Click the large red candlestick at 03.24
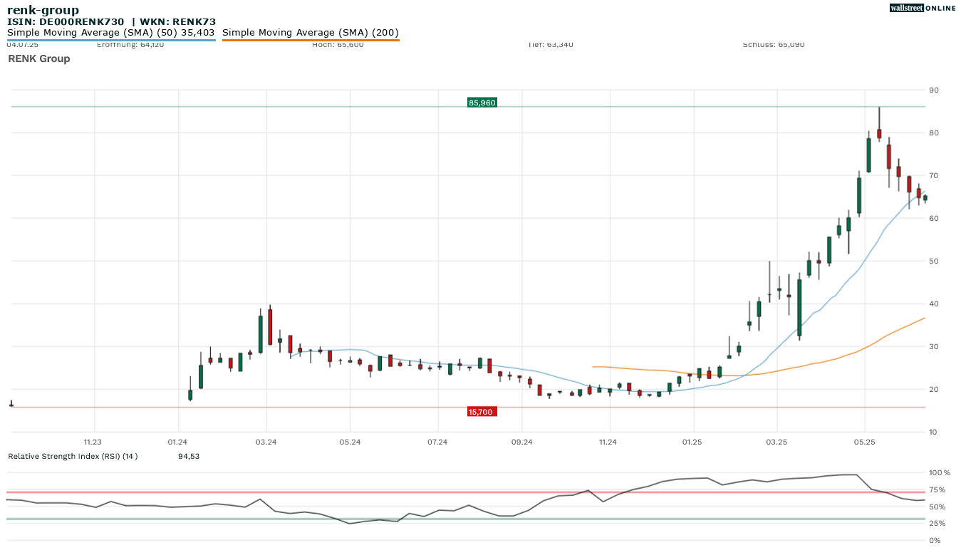 click(270, 326)
